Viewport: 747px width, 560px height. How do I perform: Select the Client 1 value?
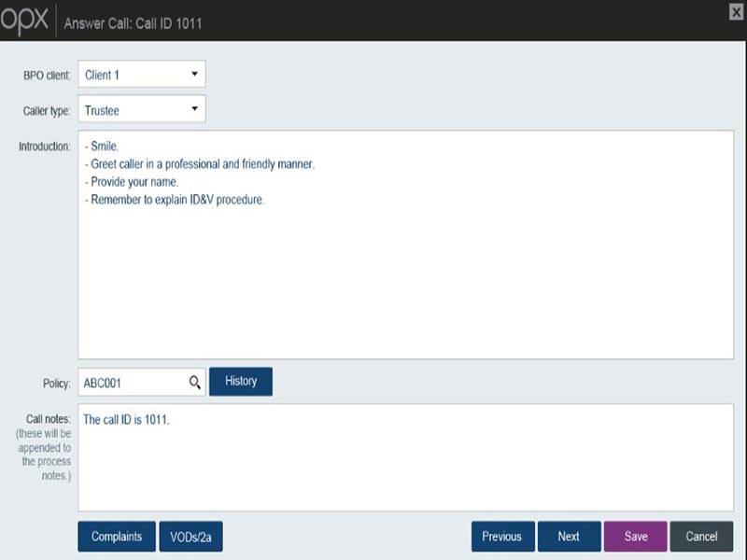[103, 74]
